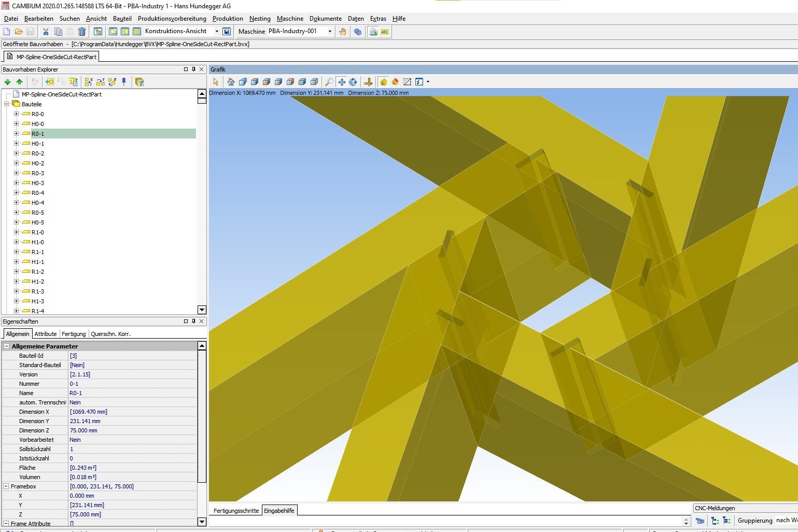Viewport: 798px width, 532px height.
Task: Click the green down arrow in Explorer toolbar
Action: 7,82
